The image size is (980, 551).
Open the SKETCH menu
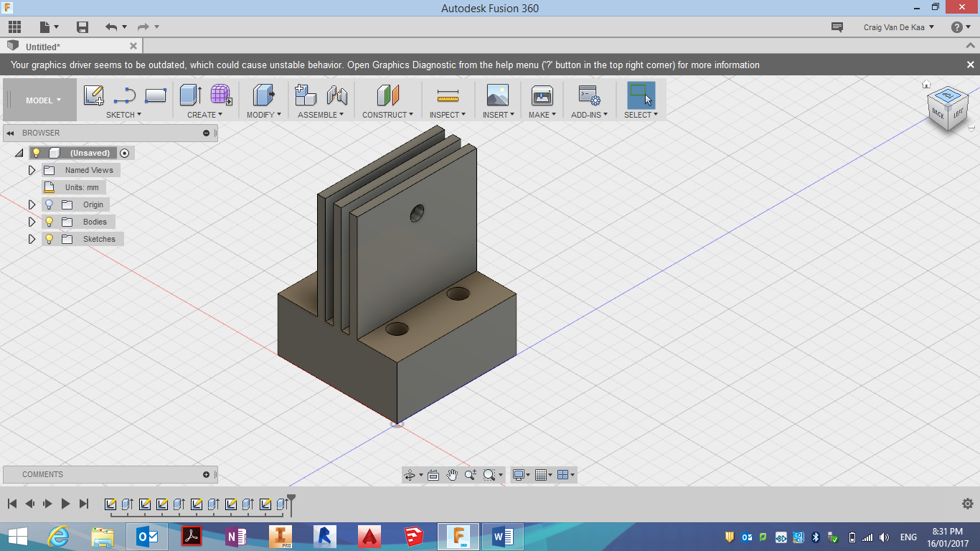pos(123,115)
